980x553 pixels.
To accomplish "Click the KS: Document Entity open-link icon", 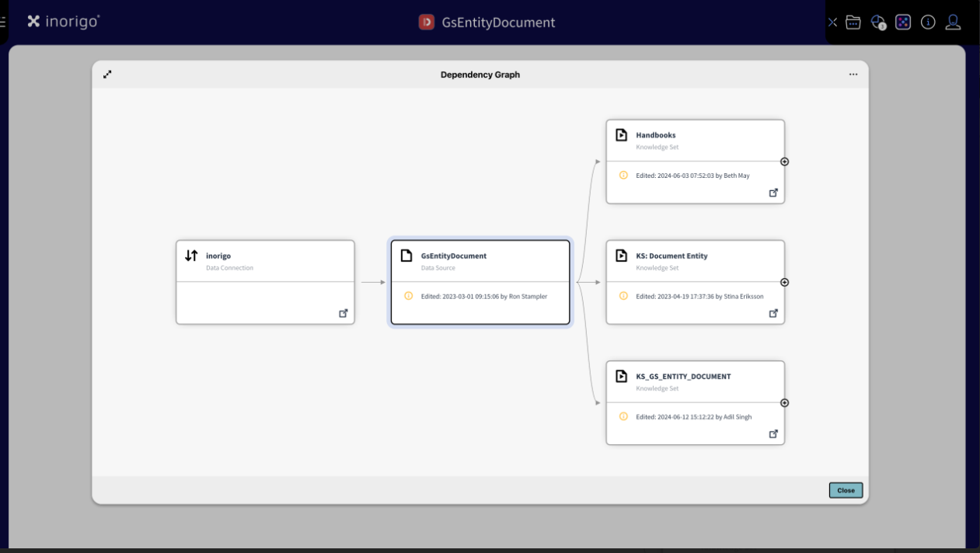I will (x=773, y=313).
